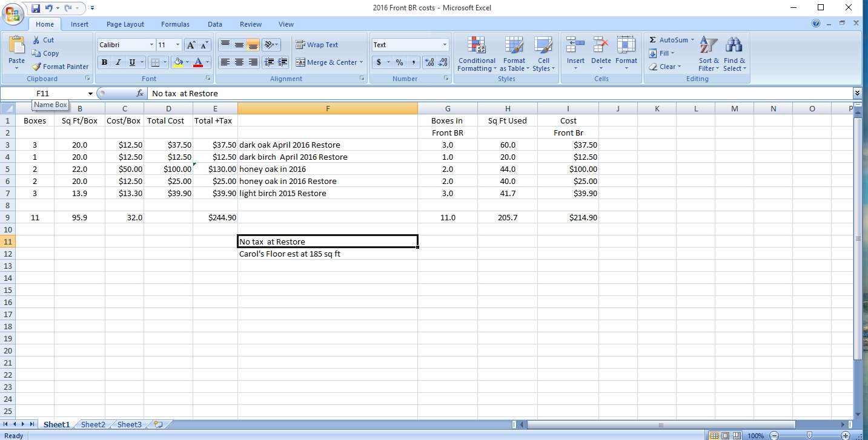
Task: Switch to Page Layout view button
Action: pos(725,436)
